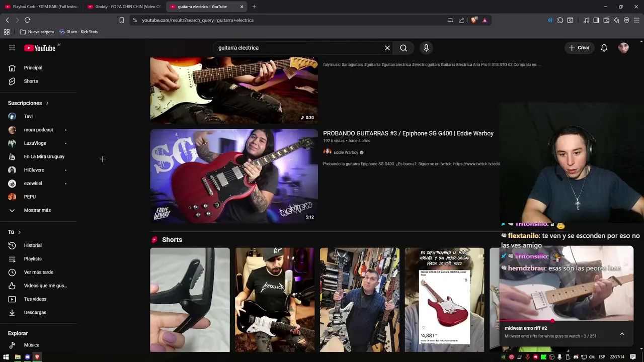
Task: Open the red SG guitar video thumbnail
Action: (x=234, y=176)
